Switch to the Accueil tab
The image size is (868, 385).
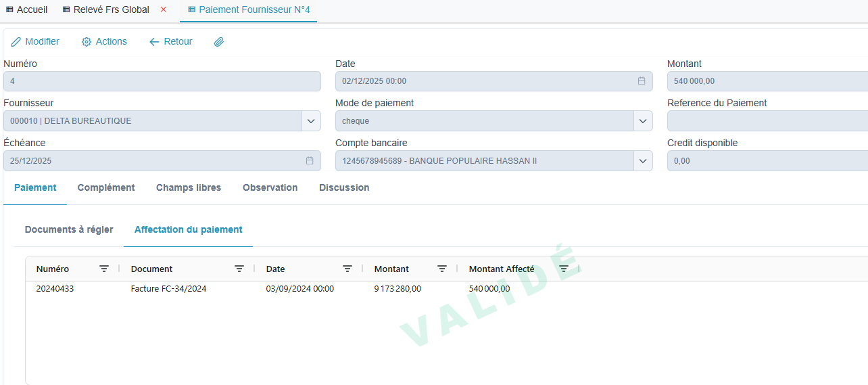tap(26, 9)
